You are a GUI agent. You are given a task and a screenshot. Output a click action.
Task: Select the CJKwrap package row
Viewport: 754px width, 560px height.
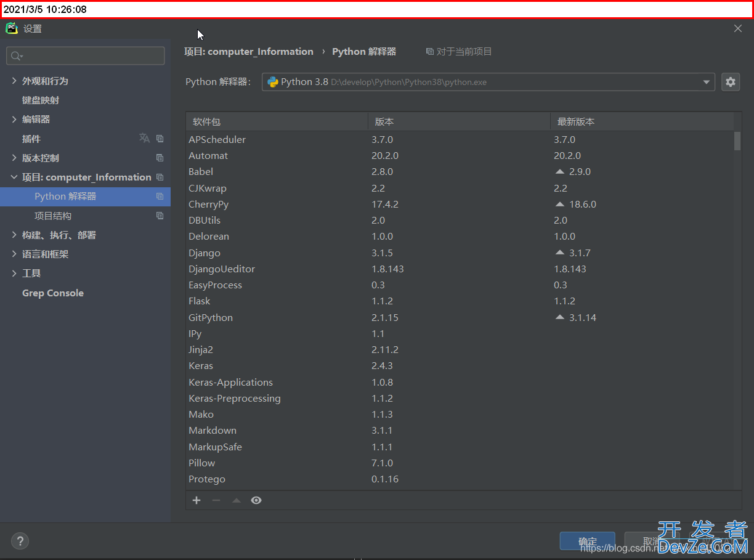point(460,188)
